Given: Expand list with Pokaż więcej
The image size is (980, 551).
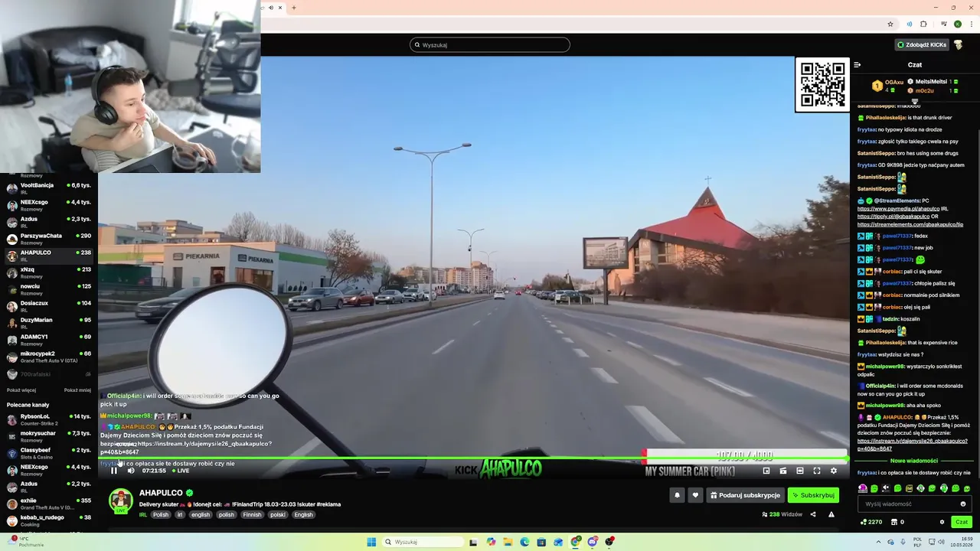Looking at the screenshot, I should coord(21,390).
